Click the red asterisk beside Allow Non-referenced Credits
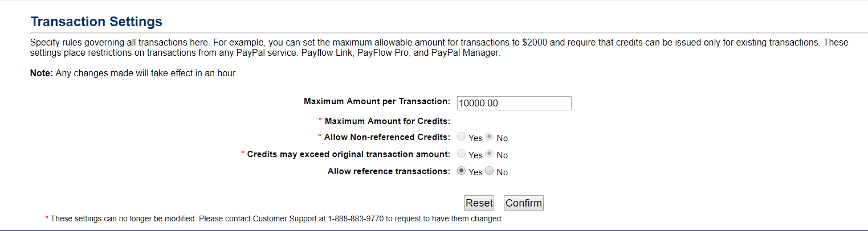 [320, 137]
